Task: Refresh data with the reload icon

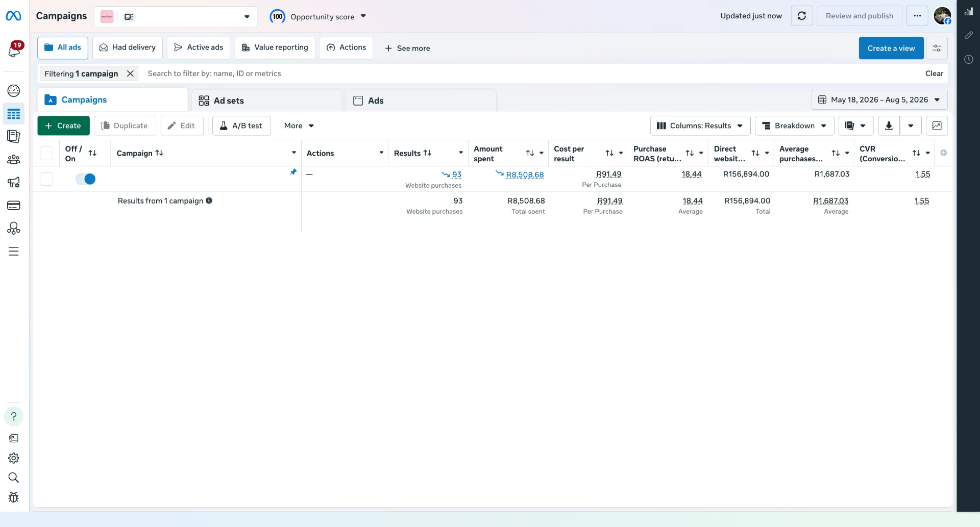Action: coord(802,16)
